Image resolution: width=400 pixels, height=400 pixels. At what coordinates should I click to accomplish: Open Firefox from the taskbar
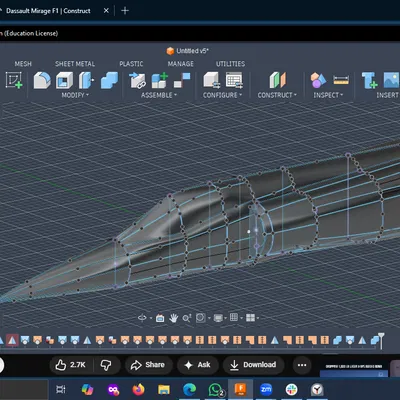138,389
